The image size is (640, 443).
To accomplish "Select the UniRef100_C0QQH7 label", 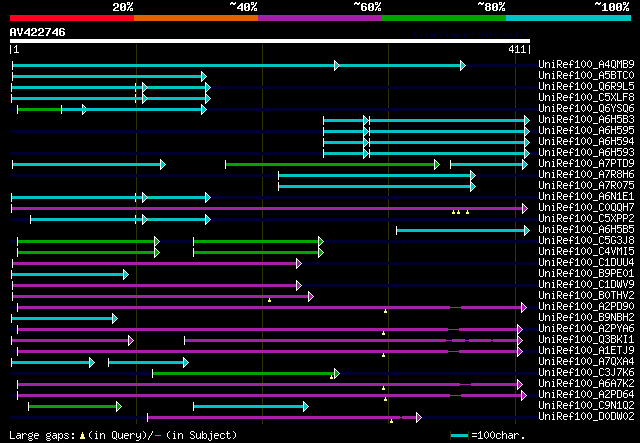I will [586, 208].
